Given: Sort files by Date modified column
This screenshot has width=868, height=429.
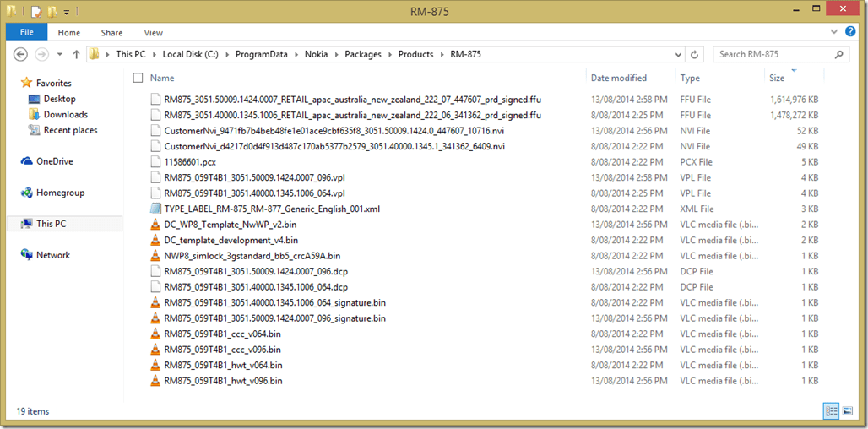Looking at the screenshot, I should 619,78.
